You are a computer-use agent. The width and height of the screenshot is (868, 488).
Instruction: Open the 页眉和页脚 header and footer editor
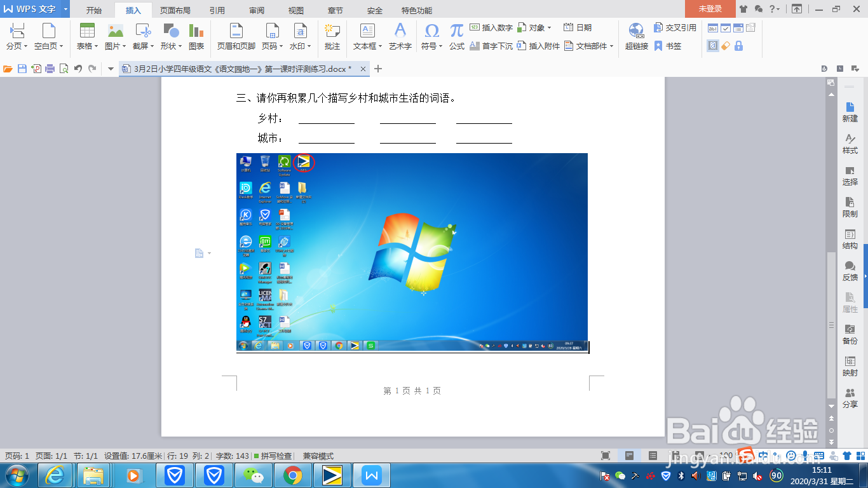(235, 35)
